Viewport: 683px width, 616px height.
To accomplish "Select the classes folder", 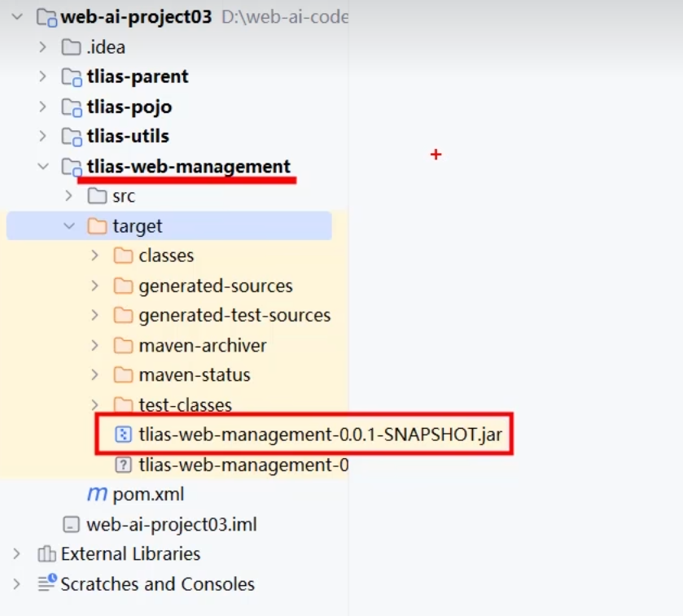I will pos(166,256).
